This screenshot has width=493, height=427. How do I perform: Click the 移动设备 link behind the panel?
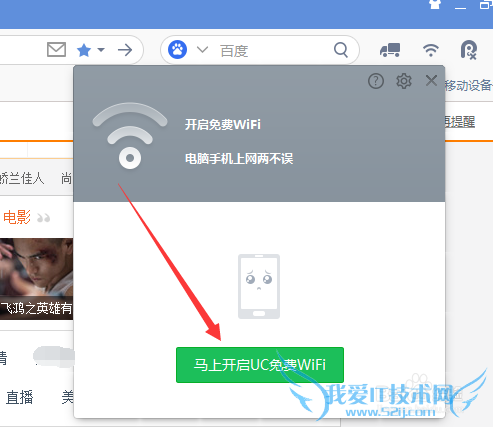coord(468,85)
